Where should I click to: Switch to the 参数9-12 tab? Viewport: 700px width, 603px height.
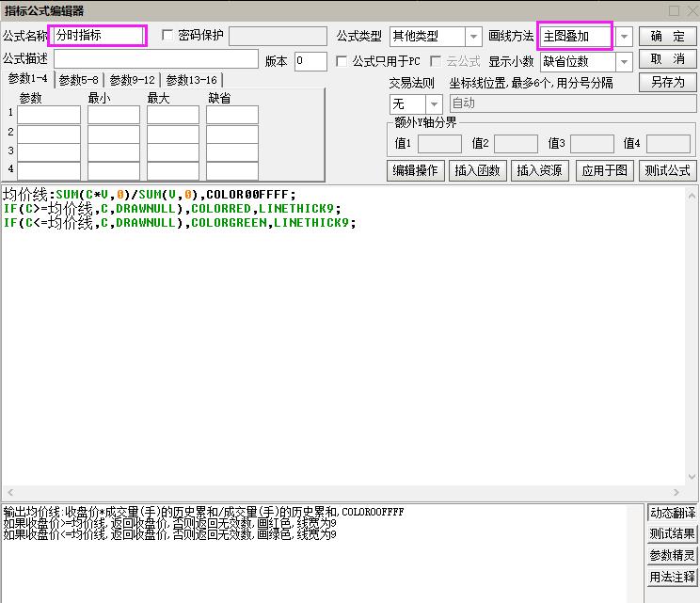[132, 81]
